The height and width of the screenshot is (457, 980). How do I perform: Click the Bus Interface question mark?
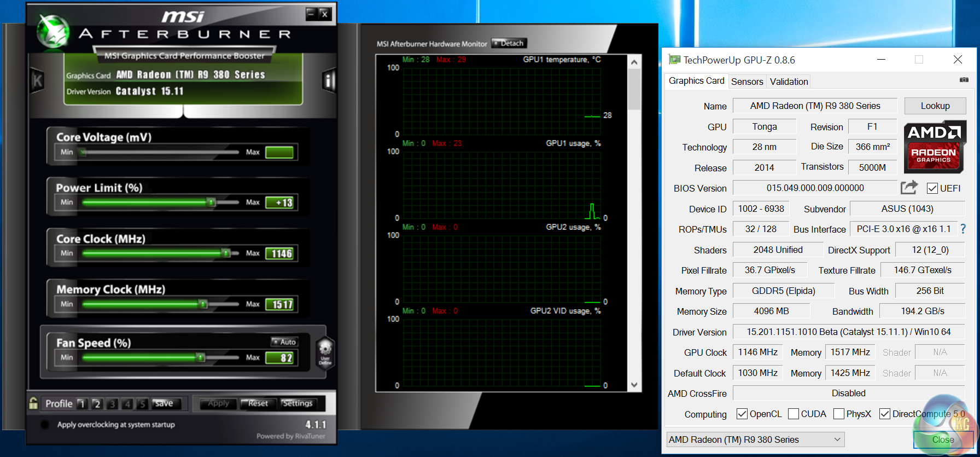(963, 229)
